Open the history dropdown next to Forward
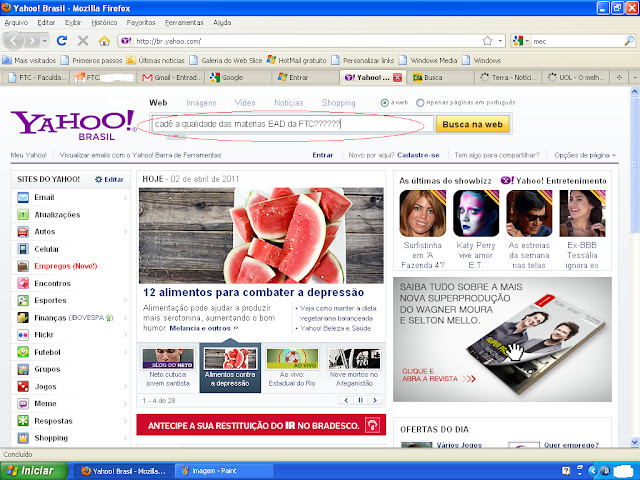The width and height of the screenshot is (640, 480). [x=44, y=41]
